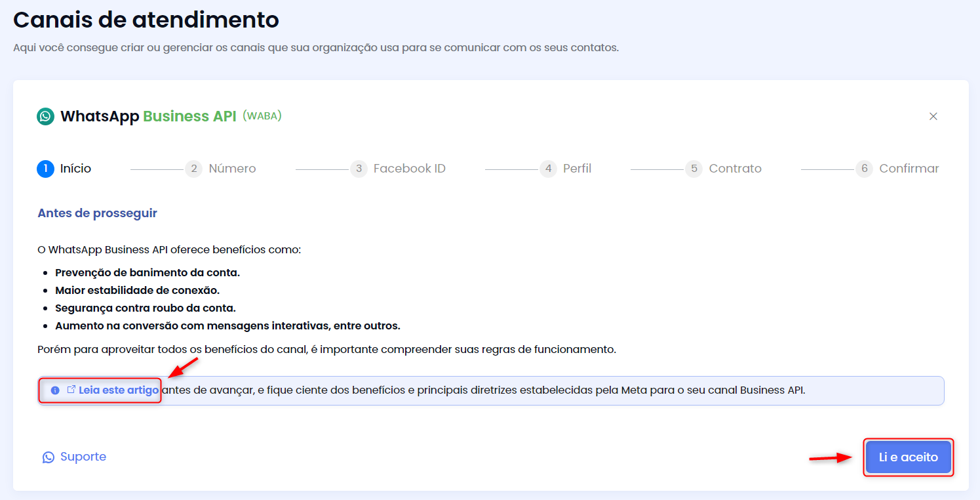Click the step 6 circle indicator

point(864,169)
